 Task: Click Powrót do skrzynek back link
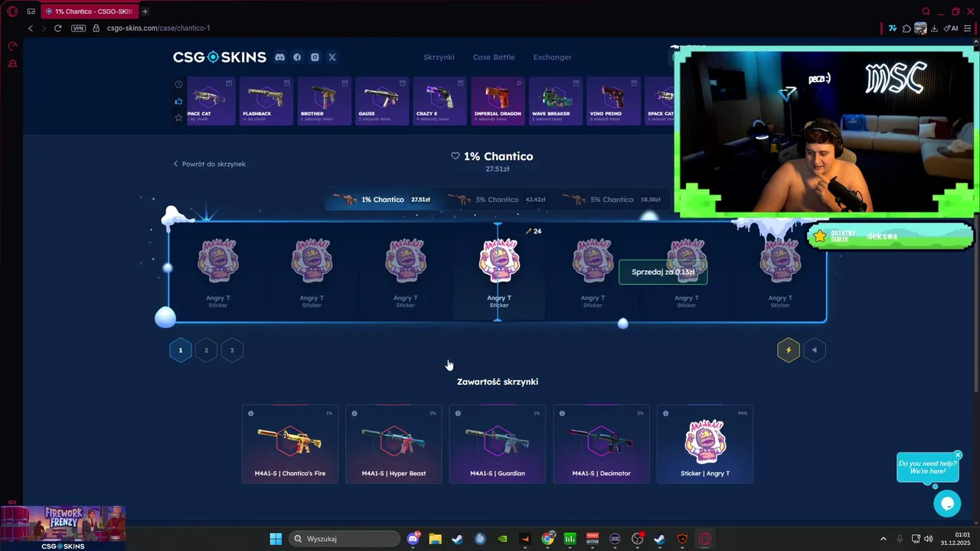click(x=209, y=164)
